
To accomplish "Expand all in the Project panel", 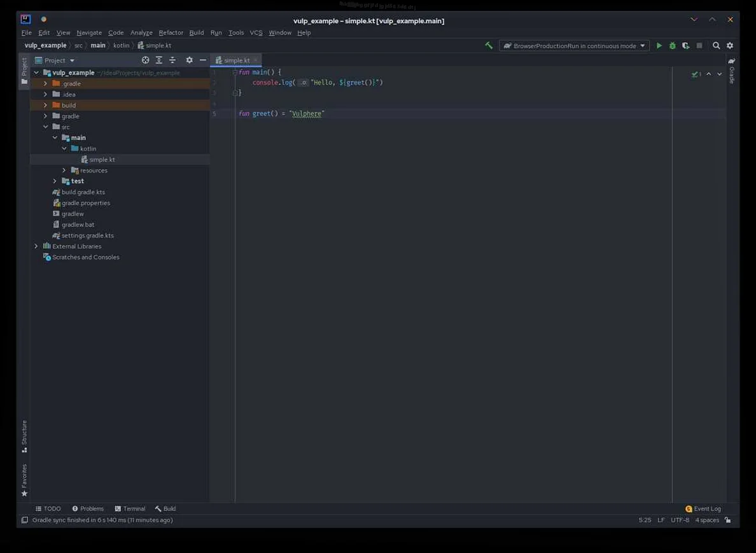I will [x=159, y=60].
